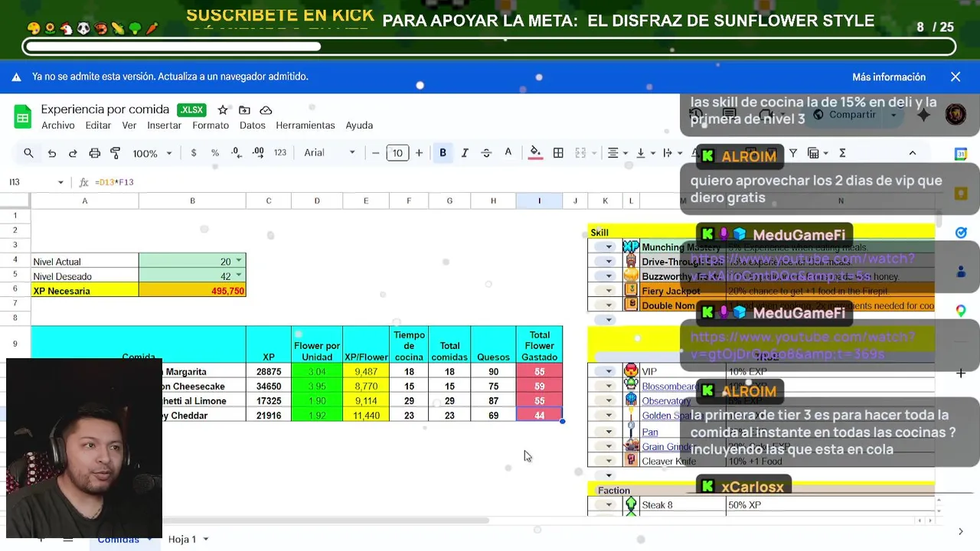The height and width of the screenshot is (551, 980).
Task: Open horizontal align dropdown
Action: click(617, 153)
